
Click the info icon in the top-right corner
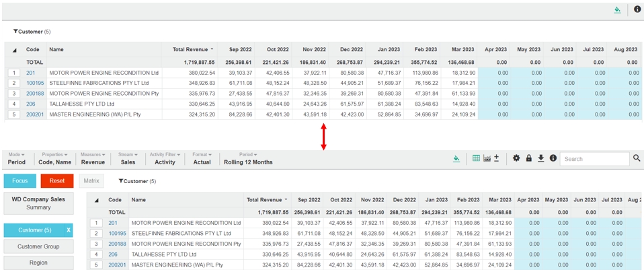[637, 9]
